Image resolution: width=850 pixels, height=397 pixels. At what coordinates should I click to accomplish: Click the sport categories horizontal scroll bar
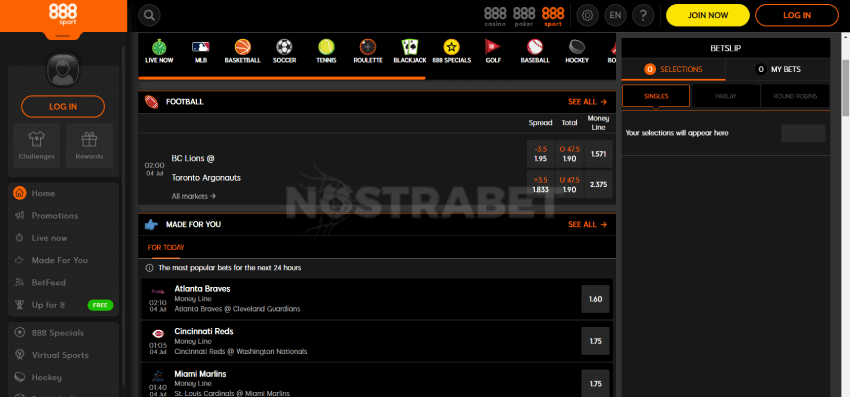282,78
